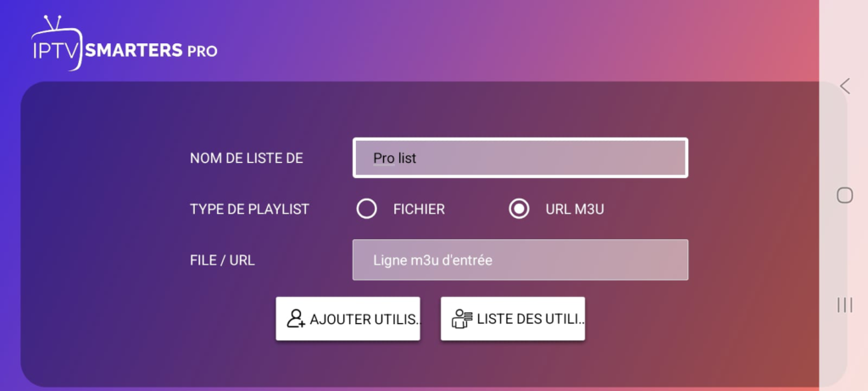This screenshot has width=868, height=391.
Task: Click the add-user person icon
Action: pos(296,318)
